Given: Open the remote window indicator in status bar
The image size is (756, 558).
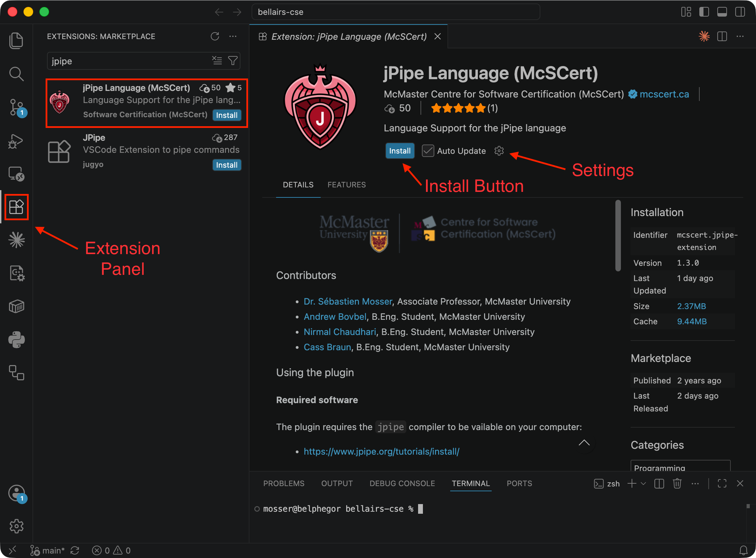Looking at the screenshot, I should coord(12,550).
